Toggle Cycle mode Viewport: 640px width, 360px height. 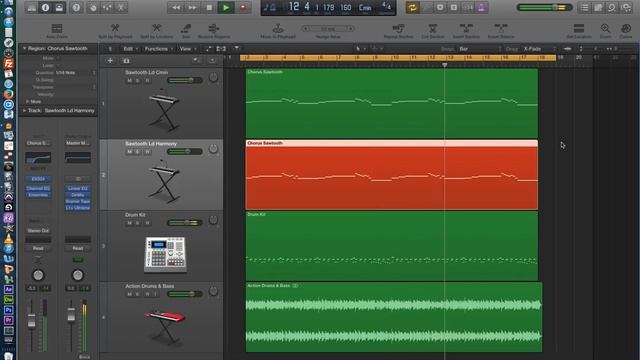tap(412, 7)
